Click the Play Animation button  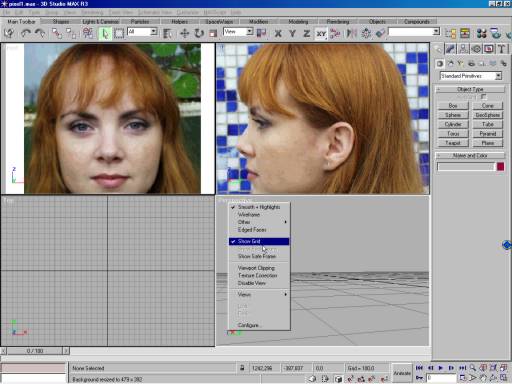pos(441,368)
